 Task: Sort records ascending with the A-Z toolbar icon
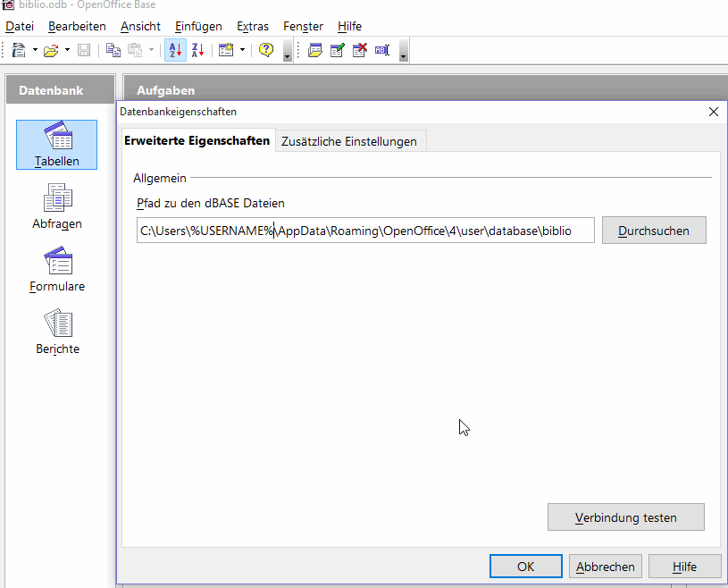[x=175, y=50]
